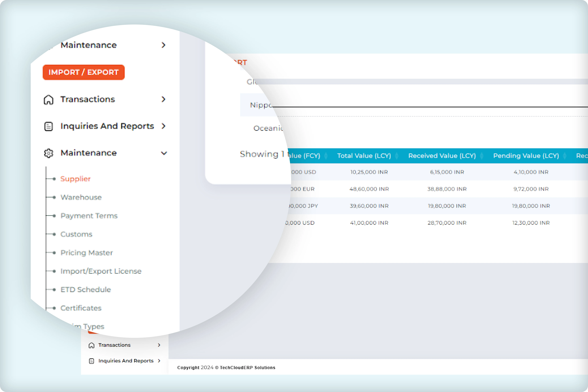The image size is (588, 392).
Task: Open the Payment Terms page
Action: [89, 216]
